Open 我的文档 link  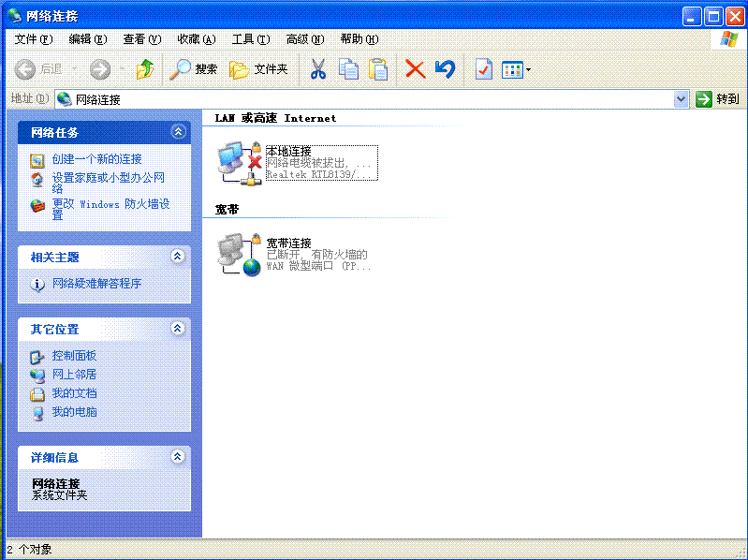(x=74, y=393)
